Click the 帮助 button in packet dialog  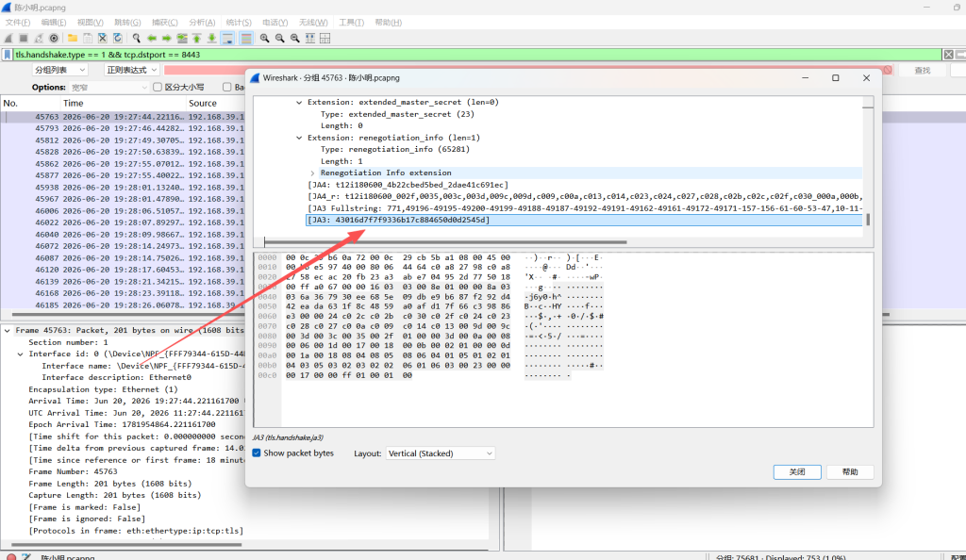[850, 472]
